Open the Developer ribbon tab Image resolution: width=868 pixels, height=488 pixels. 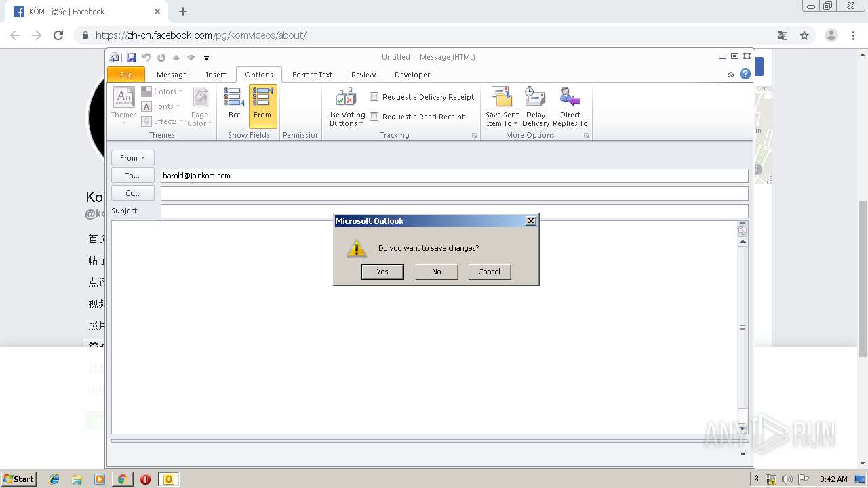[412, 75]
